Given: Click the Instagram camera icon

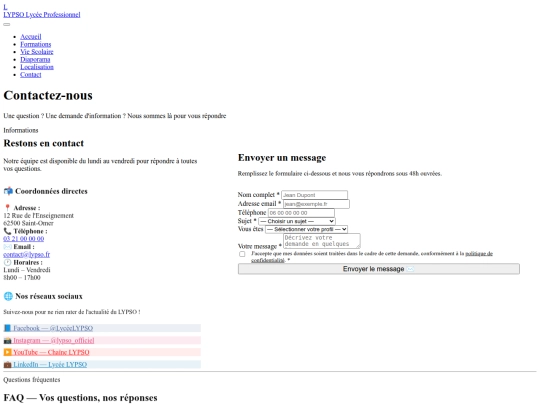Looking at the screenshot, I should point(7,340).
